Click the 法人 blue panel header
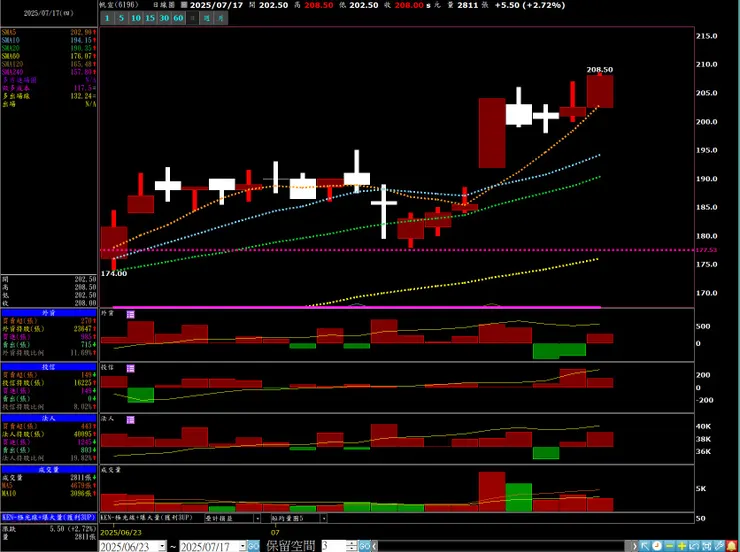This screenshot has height=552, width=740. pos(49,418)
